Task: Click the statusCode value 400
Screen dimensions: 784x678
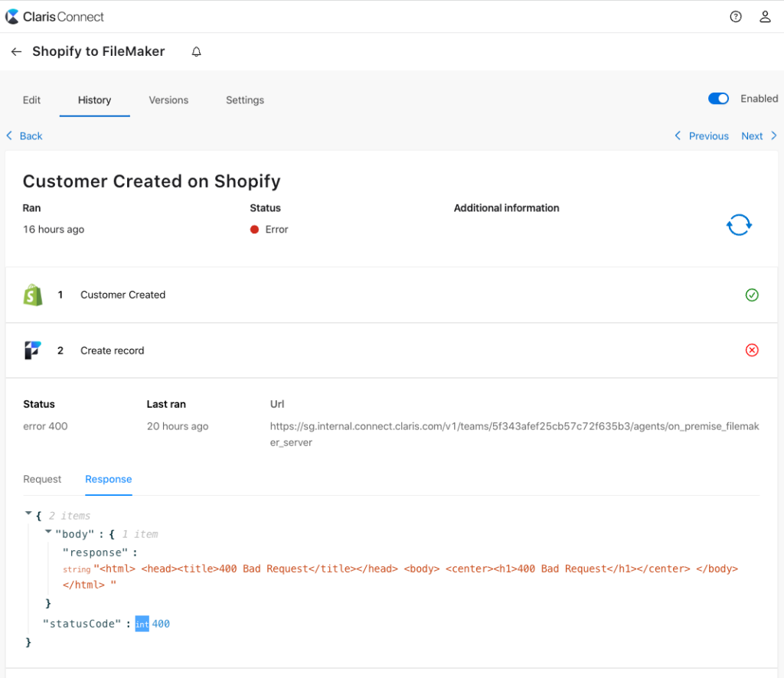Action: pyautogui.click(x=161, y=624)
